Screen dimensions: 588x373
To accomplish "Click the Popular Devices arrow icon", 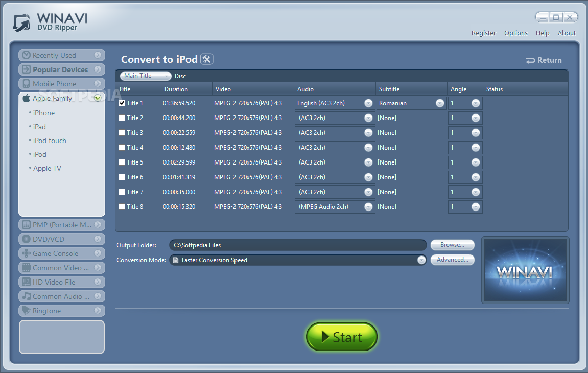I will [26, 69].
